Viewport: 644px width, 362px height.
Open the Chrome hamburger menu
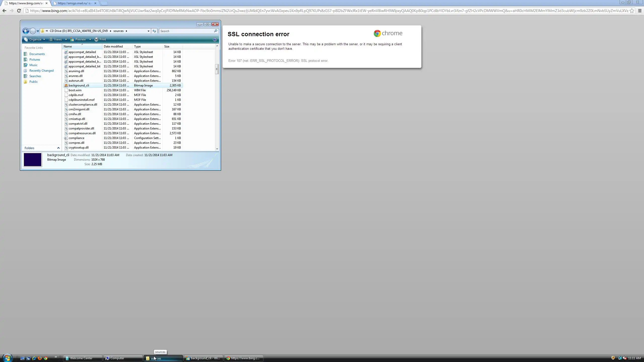click(640, 11)
